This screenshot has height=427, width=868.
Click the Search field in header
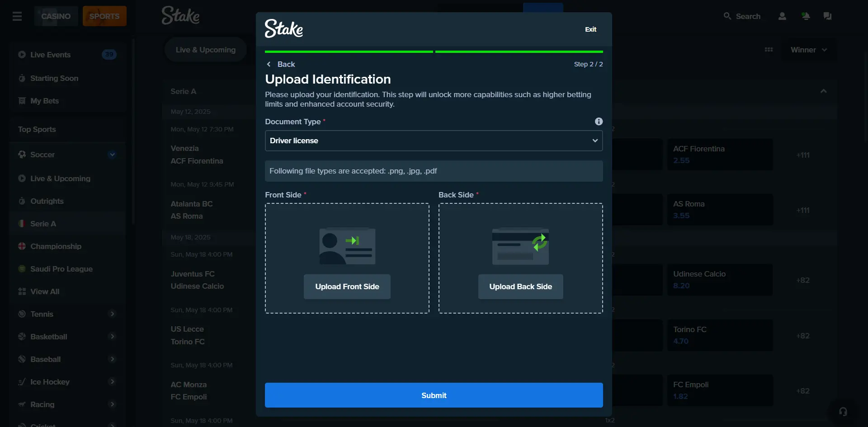pyautogui.click(x=742, y=16)
